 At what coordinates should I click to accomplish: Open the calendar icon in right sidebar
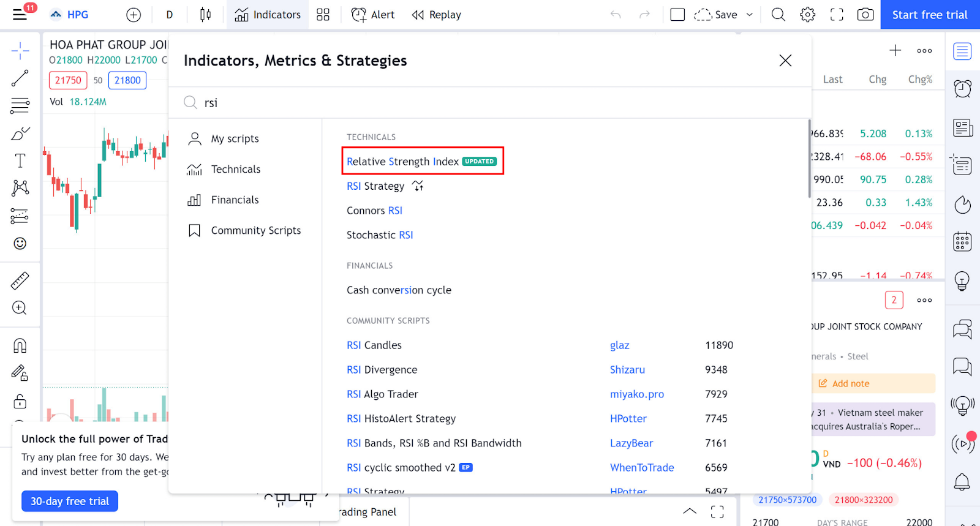(x=962, y=242)
